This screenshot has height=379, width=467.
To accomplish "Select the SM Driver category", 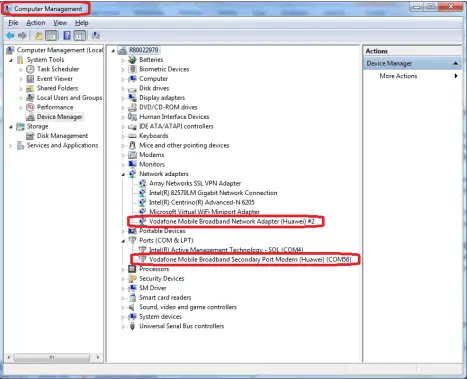I will (x=153, y=288).
